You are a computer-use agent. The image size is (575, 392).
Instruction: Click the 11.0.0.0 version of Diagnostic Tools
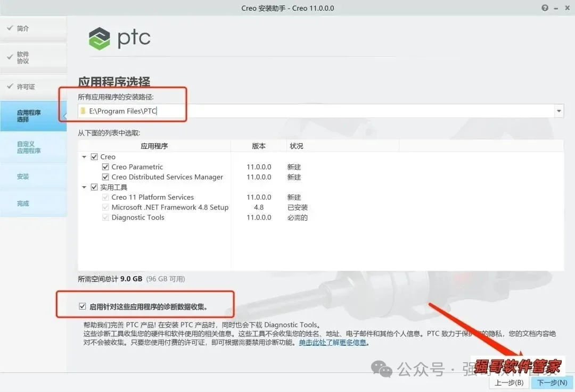259,218
